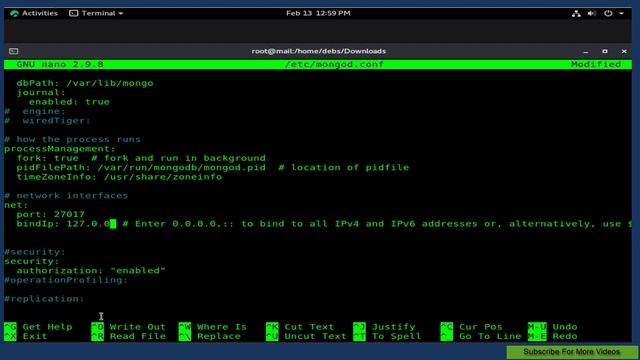
Task: Click the 'Modified' status in nano header
Action: 596,64
